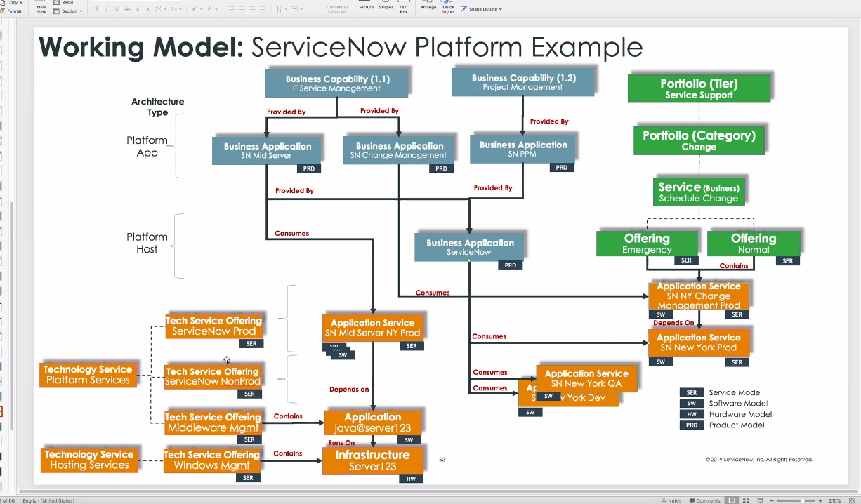
Task: Select SN Mid Server application box
Action: (267, 150)
